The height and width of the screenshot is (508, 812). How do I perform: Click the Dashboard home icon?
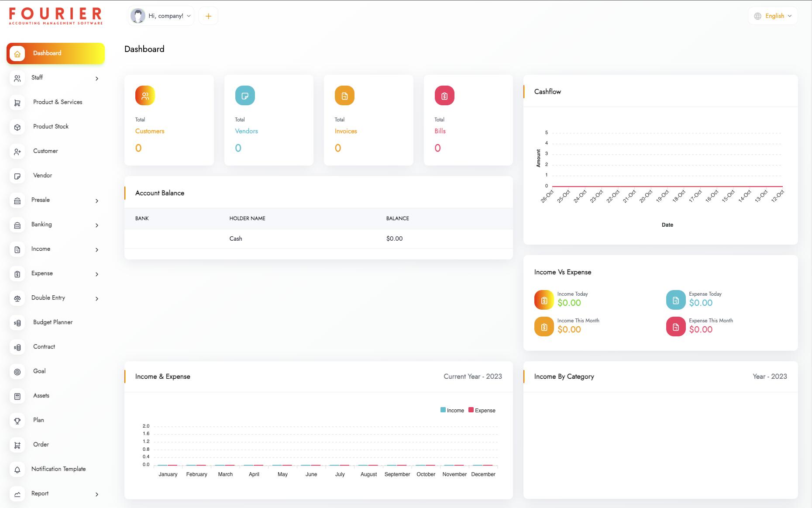point(17,54)
